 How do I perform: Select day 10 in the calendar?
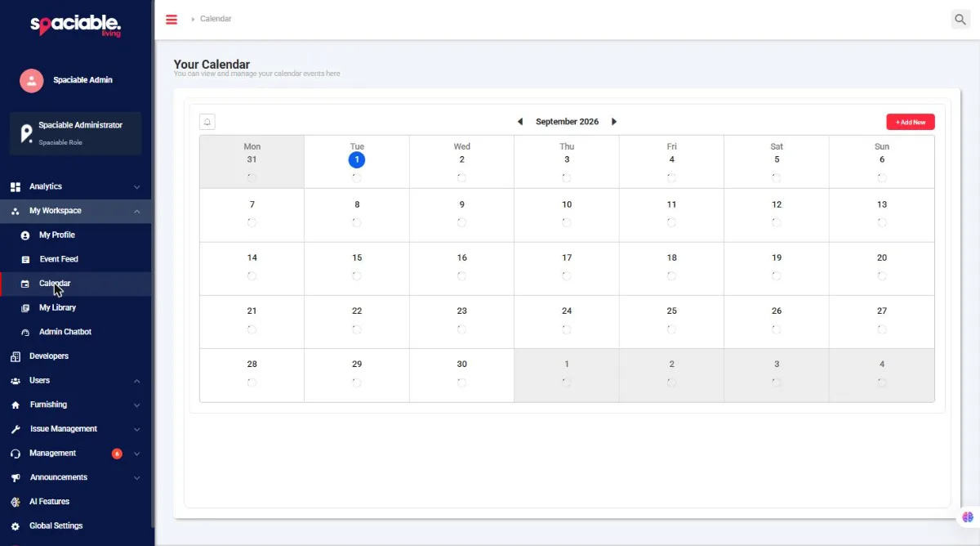coord(567,215)
